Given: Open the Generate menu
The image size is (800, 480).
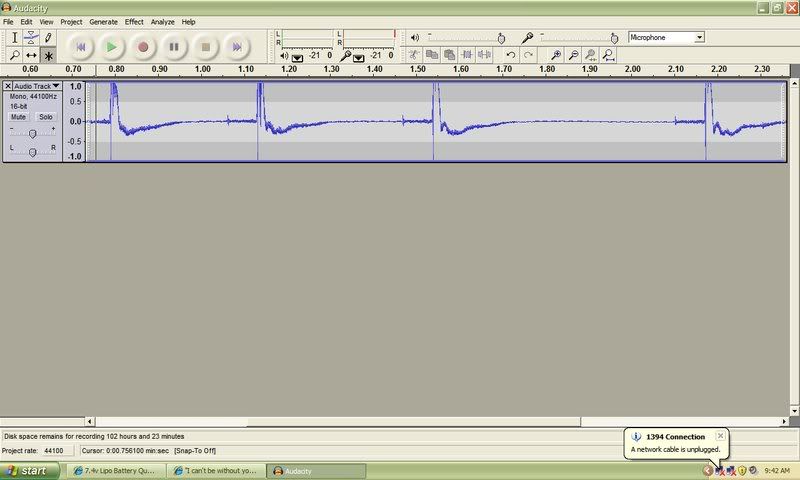Looking at the screenshot, I should 104,22.
